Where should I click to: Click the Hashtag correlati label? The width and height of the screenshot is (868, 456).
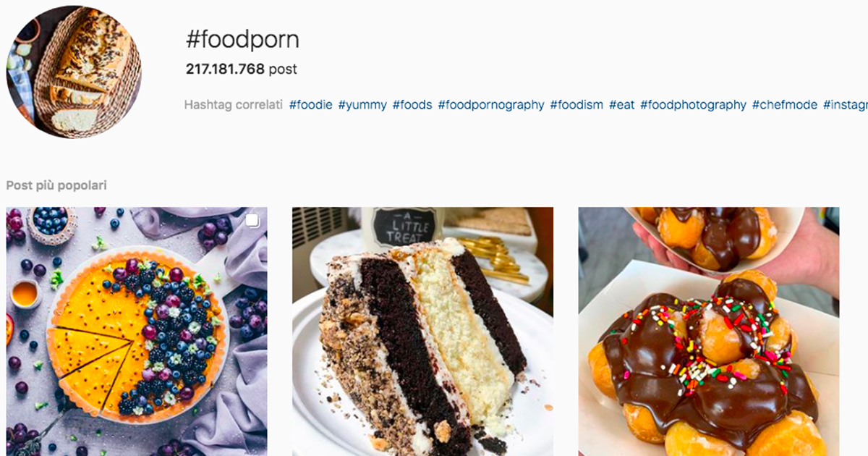coord(234,105)
